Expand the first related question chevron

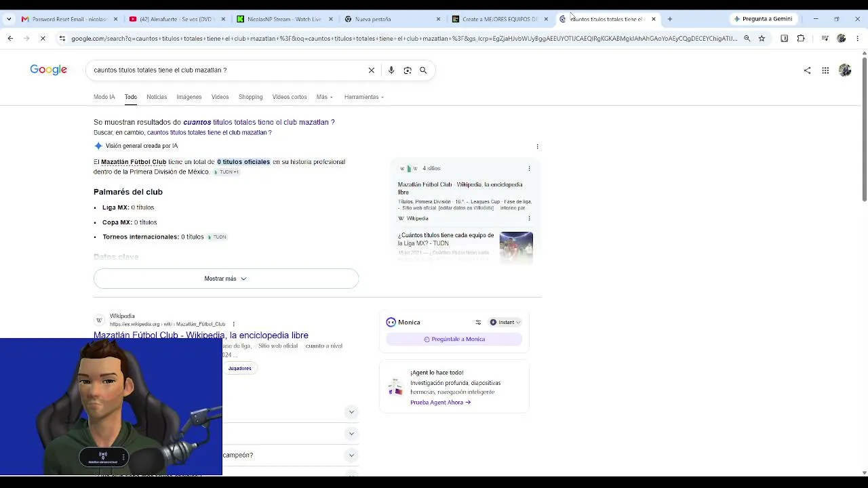[351, 412]
